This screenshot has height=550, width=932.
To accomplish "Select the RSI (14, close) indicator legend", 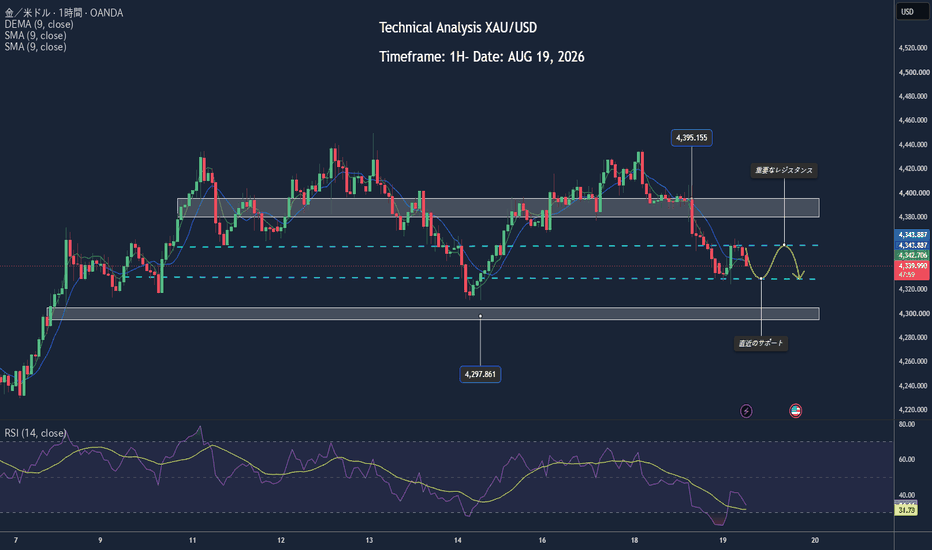I will pyautogui.click(x=35, y=433).
